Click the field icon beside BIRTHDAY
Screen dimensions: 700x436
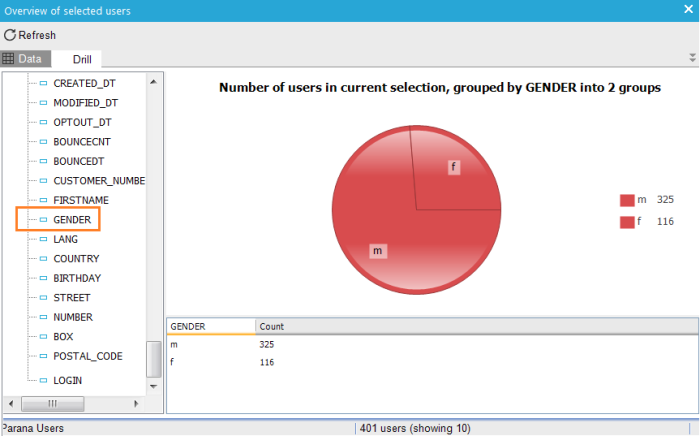[43, 278]
